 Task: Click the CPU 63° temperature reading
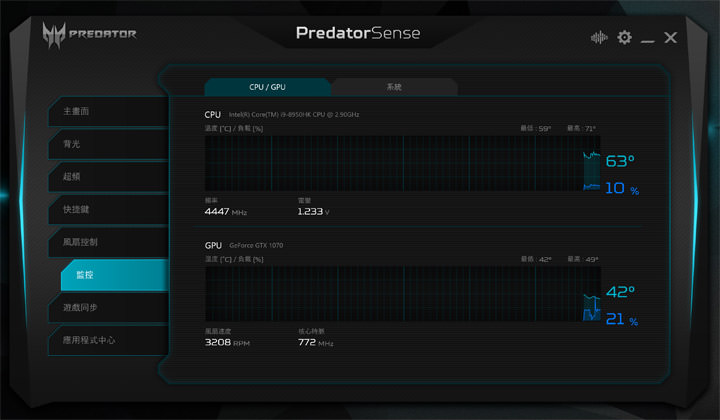click(x=620, y=161)
